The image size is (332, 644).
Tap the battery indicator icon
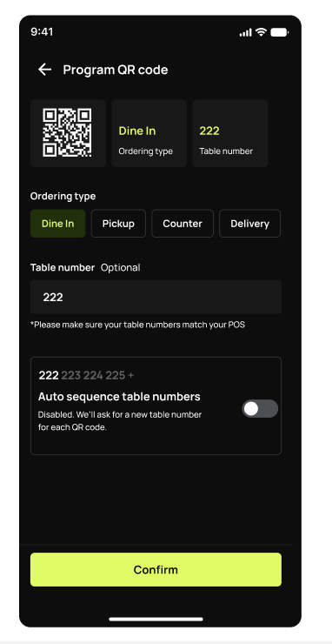coord(279,32)
